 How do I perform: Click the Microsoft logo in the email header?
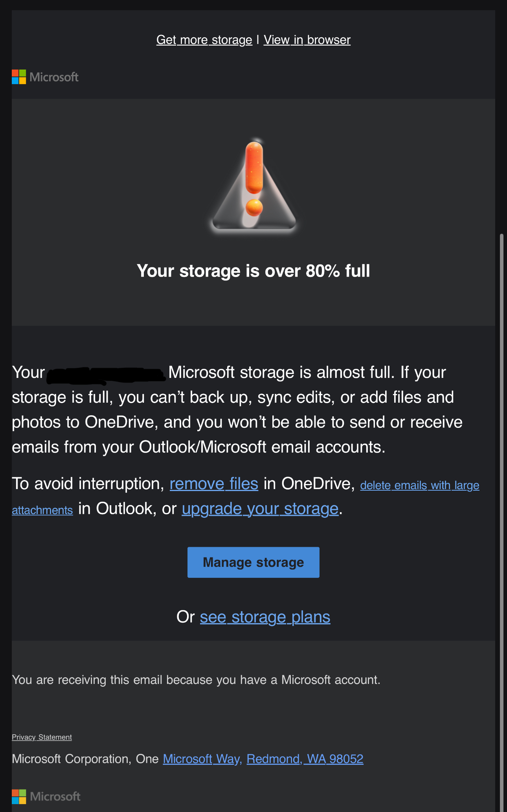pos(45,77)
